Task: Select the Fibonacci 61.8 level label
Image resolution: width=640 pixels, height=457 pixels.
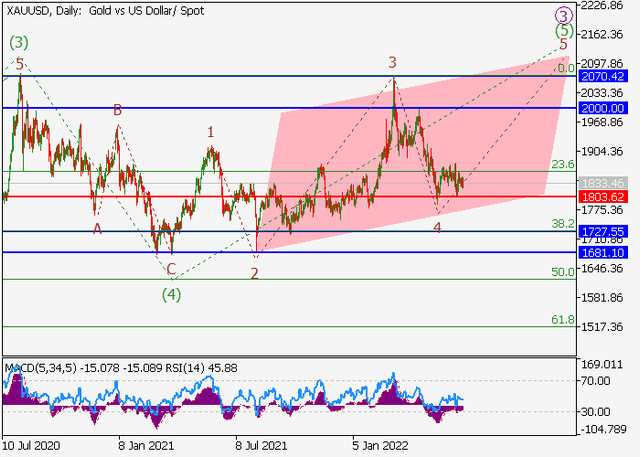Action: (x=563, y=319)
